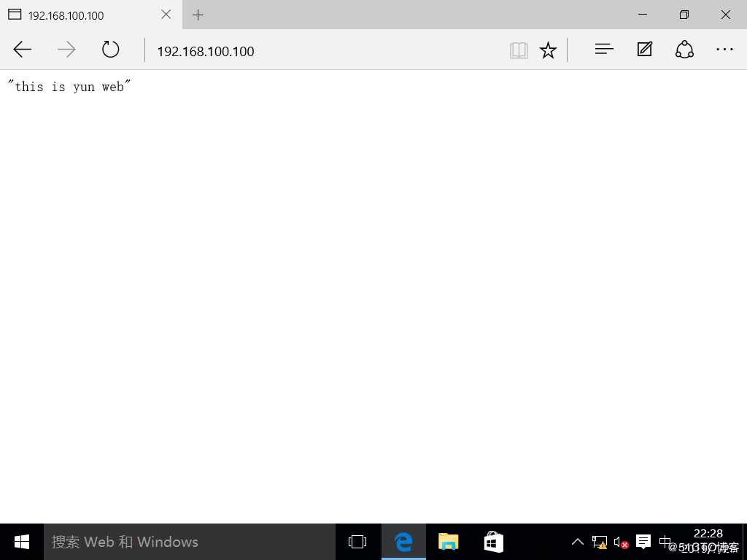
Task: Restore down the Edge window
Action: 684,15
